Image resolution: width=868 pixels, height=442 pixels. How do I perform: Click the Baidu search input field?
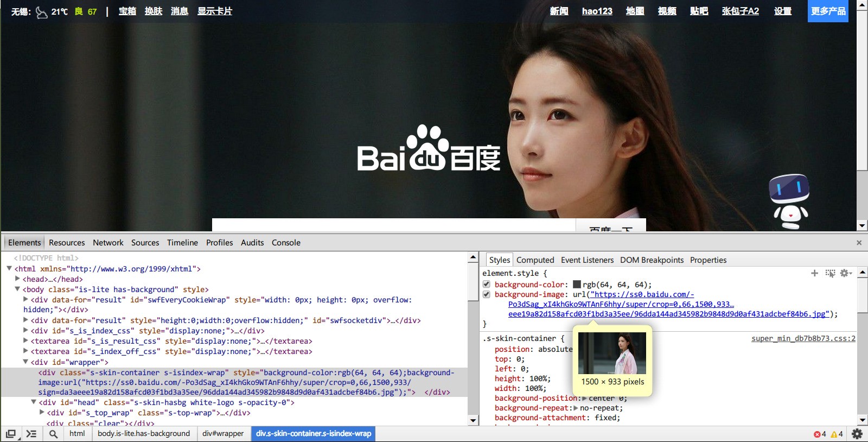click(x=393, y=225)
